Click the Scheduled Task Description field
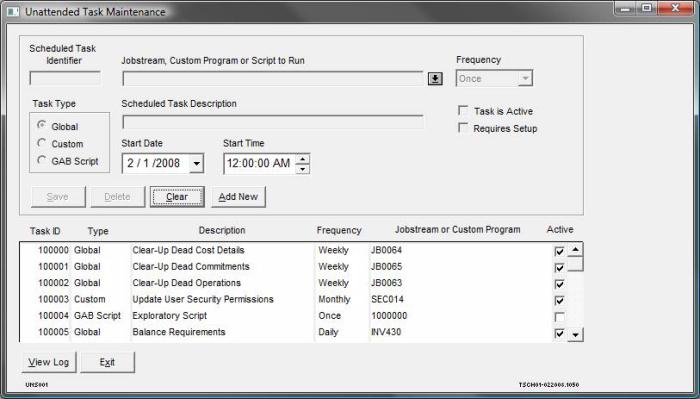The height and width of the screenshot is (399, 700). tap(273, 122)
